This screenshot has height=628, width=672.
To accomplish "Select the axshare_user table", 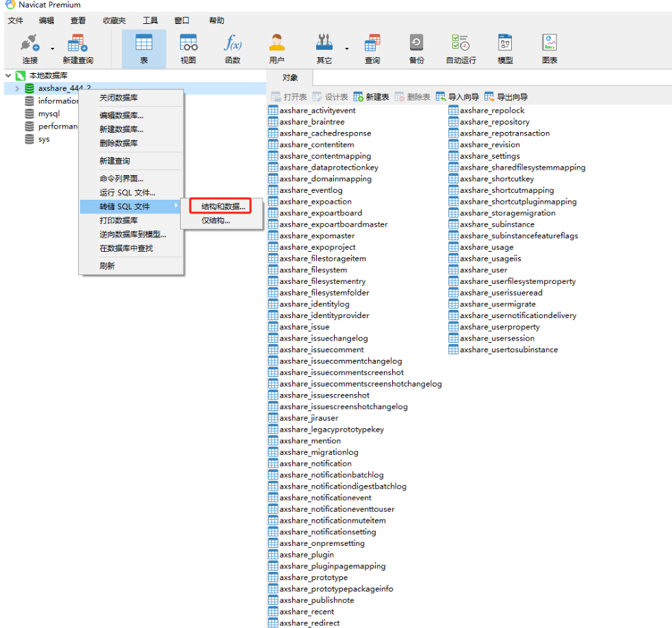I will (478, 270).
